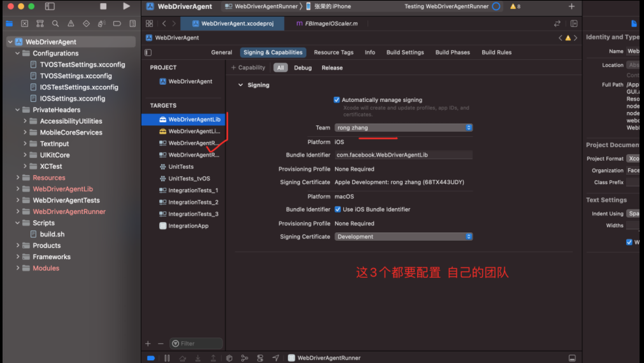Toggle the editor review swap icon
Viewport: 644px width, 363px height.
tap(557, 24)
